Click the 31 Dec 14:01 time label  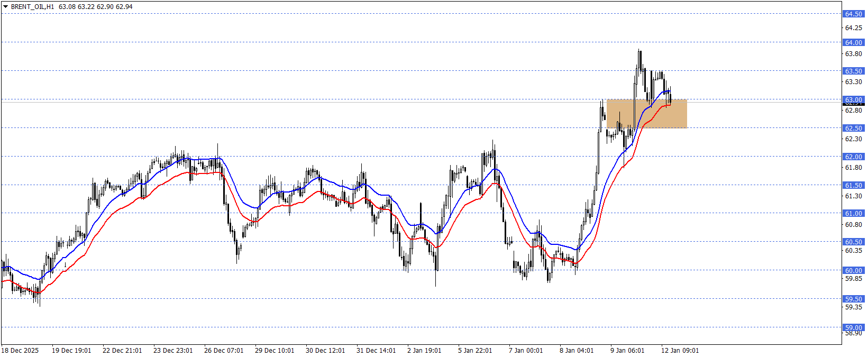coord(376,351)
